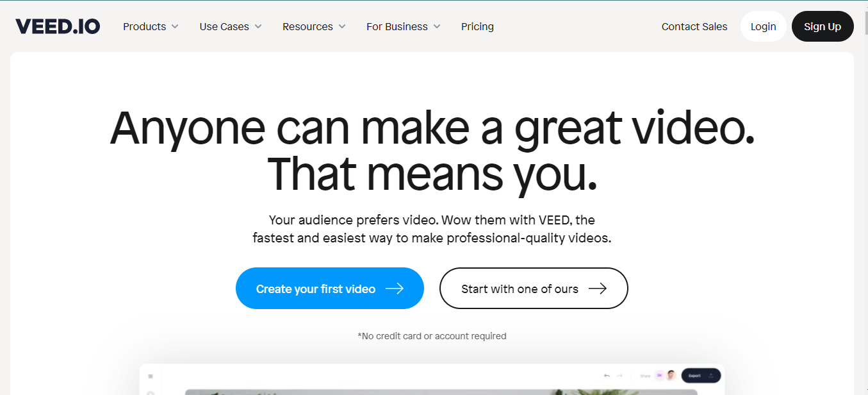The image size is (868, 395).
Task: Go to the Pricing page
Action: pyautogui.click(x=477, y=26)
